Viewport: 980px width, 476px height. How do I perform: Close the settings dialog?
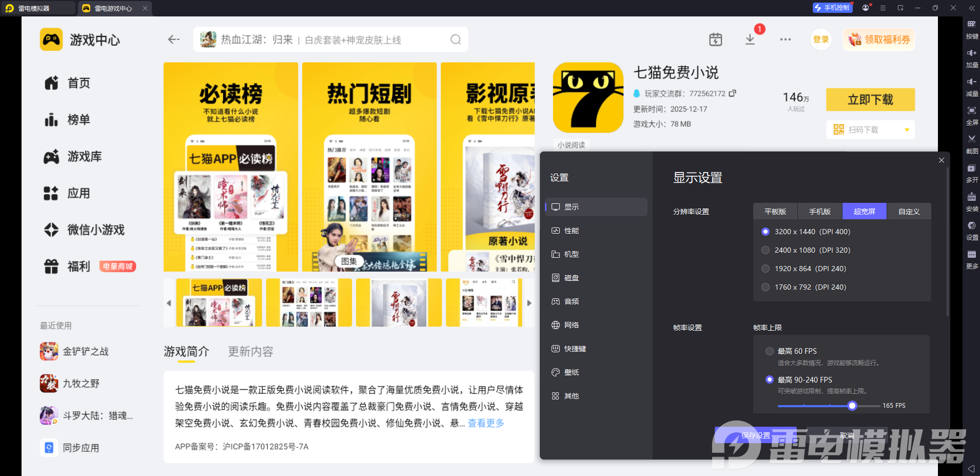[942, 160]
